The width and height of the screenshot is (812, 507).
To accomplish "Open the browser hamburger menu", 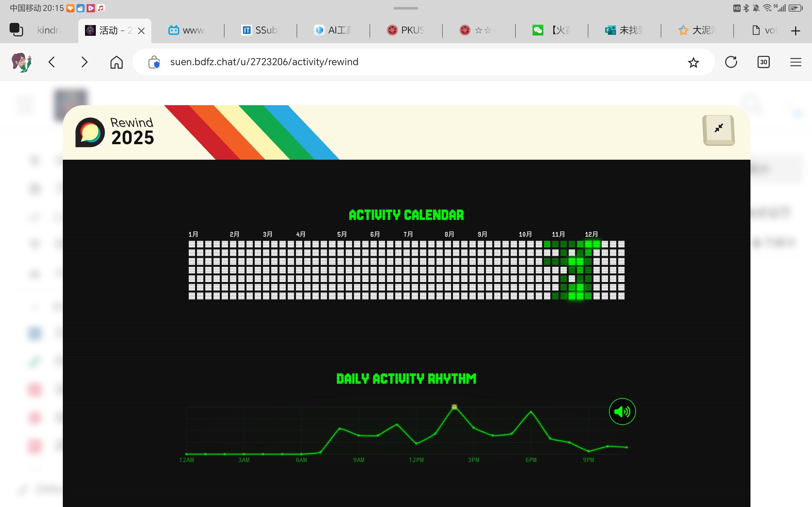I will pos(796,62).
